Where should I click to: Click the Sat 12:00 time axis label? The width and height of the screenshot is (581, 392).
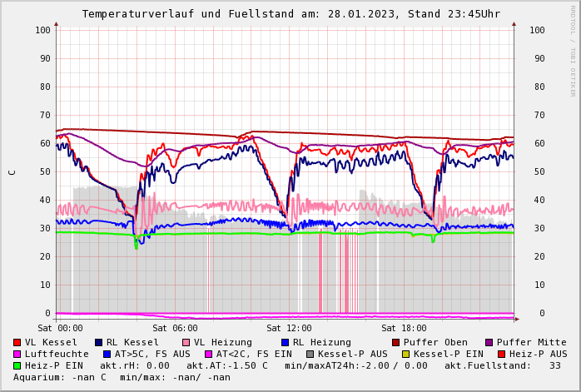pos(289,329)
